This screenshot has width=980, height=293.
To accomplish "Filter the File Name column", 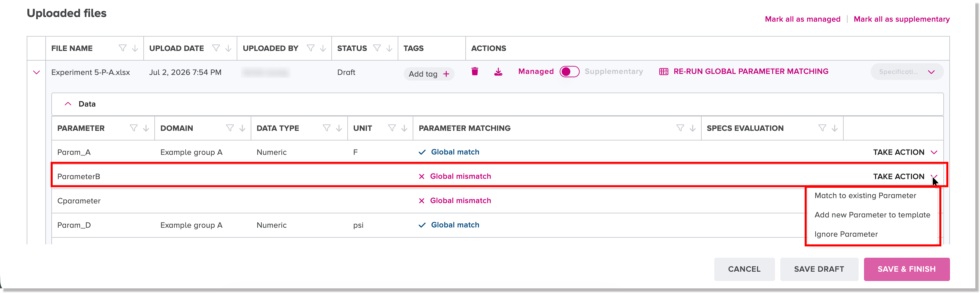I will point(123,48).
